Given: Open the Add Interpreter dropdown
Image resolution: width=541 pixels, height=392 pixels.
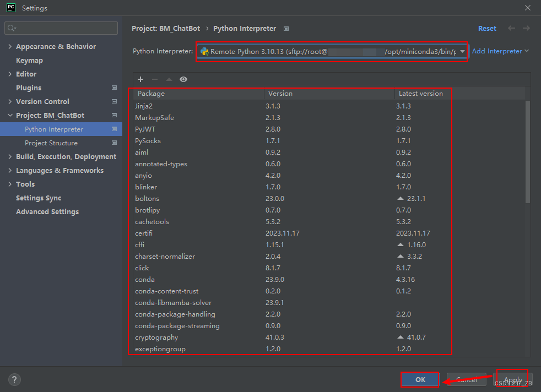Looking at the screenshot, I should click(x=500, y=51).
